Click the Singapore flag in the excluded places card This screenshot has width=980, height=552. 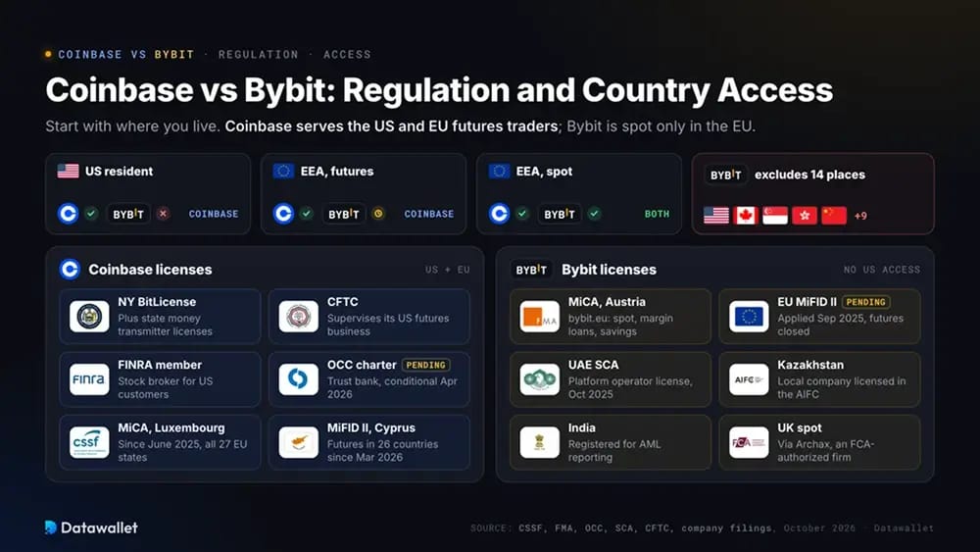pyautogui.click(x=775, y=216)
